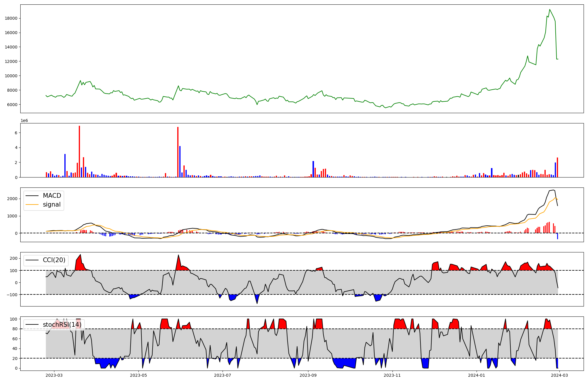
Task: Click the highest peak of the green price line
Action: (x=549, y=10)
